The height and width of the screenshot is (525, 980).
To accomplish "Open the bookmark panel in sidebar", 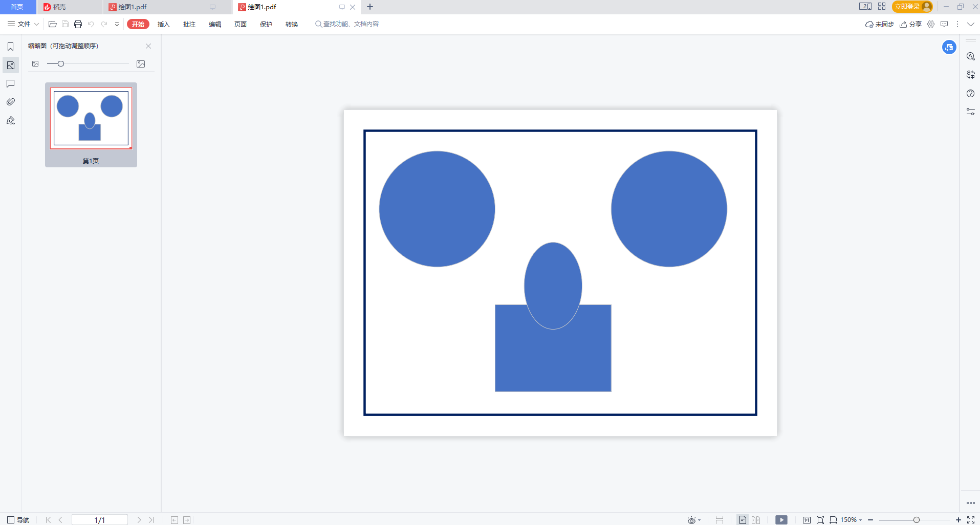I will [x=10, y=47].
